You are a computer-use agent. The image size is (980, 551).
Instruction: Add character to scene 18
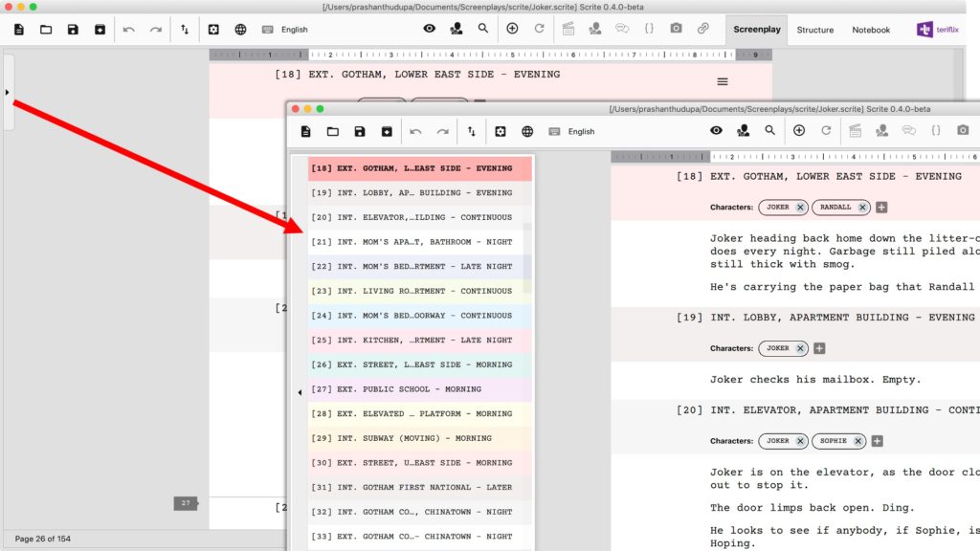(x=881, y=208)
